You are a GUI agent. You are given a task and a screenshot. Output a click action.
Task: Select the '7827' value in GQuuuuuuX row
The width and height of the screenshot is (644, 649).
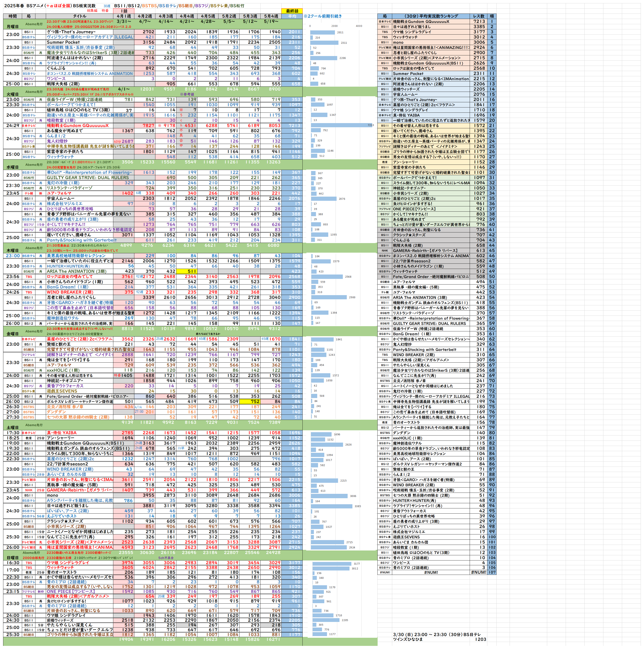[145, 126]
